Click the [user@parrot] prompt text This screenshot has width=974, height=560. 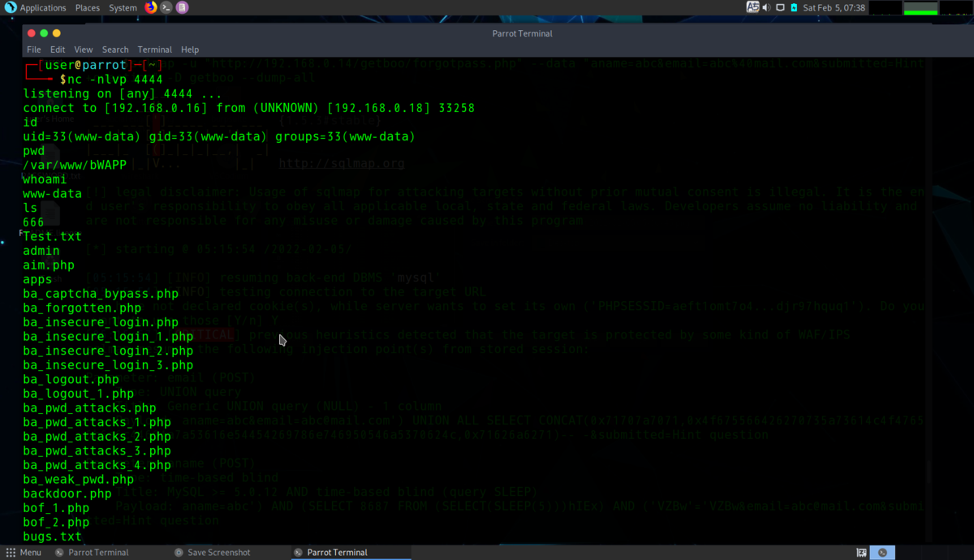[x=86, y=65]
